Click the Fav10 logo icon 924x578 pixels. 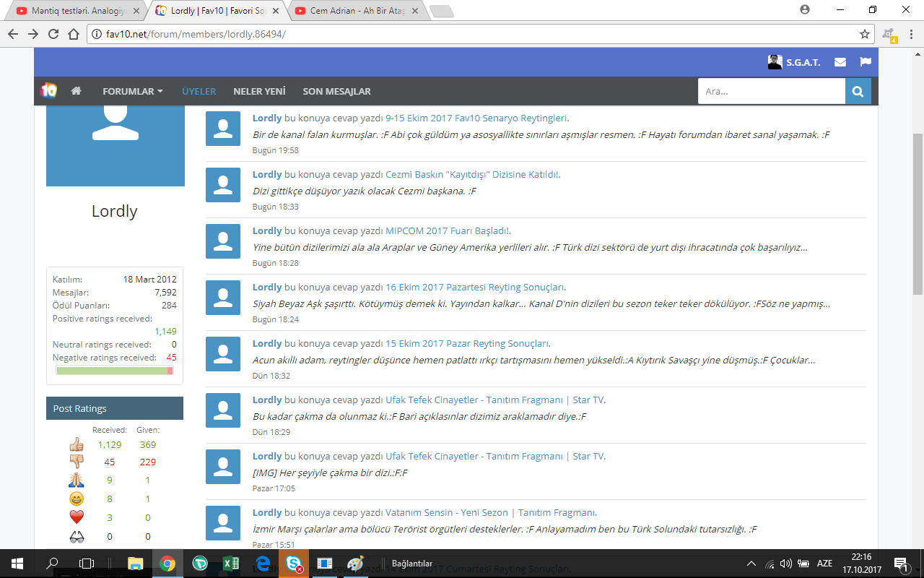coord(48,91)
